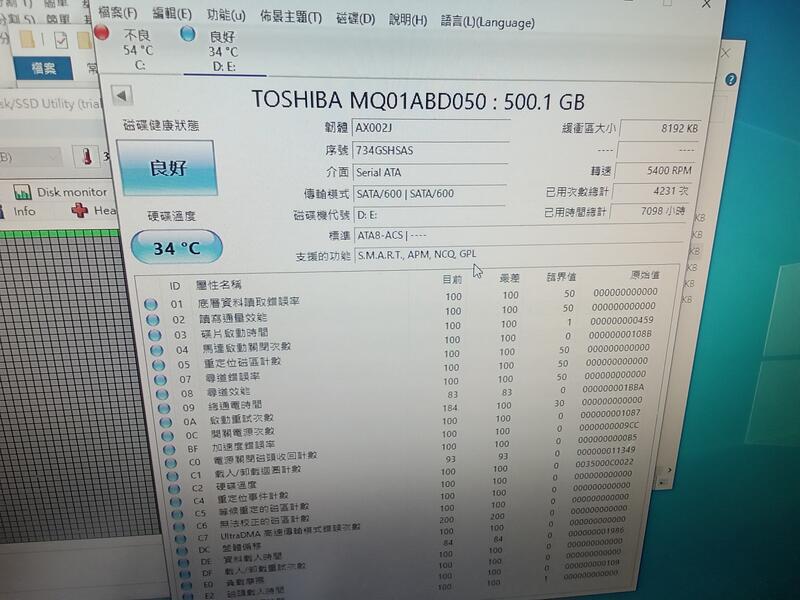Image resolution: width=800 pixels, height=600 pixels.
Task: Click status circle for attribute C0
Action: pyautogui.click(x=171, y=463)
